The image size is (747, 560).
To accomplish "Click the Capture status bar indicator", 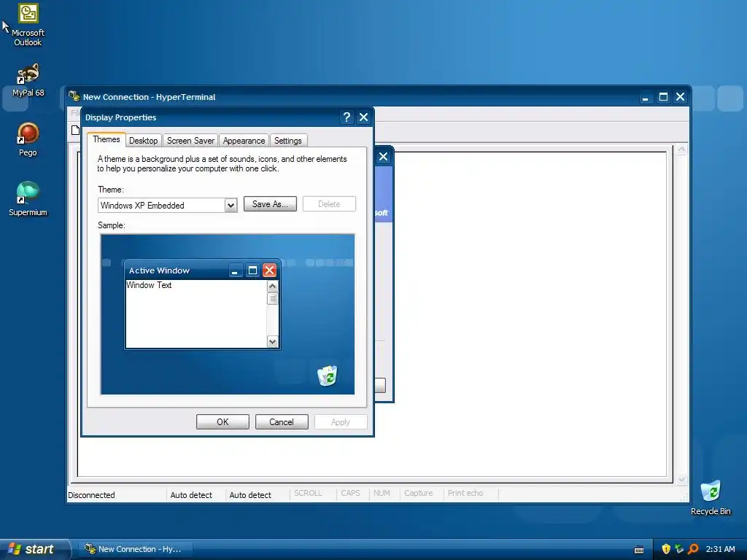I will click(418, 494).
